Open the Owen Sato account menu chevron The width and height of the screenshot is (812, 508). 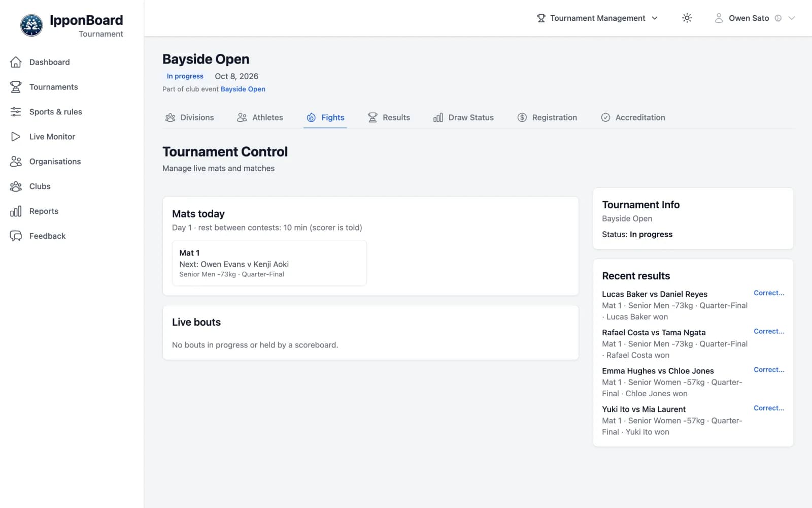pos(791,18)
